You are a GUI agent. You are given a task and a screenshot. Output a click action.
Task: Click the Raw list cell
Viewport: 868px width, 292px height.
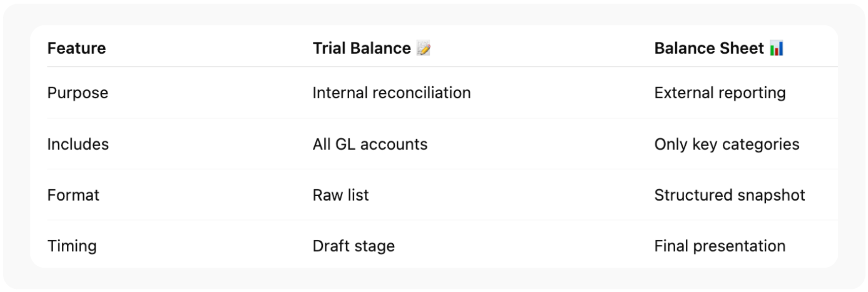coord(341,195)
